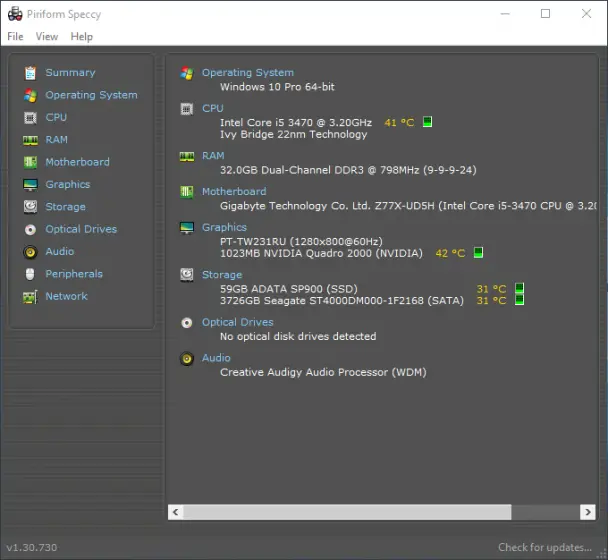This screenshot has height=560, width=608.
Task: Select Summary in the sidebar
Action: click(x=70, y=73)
